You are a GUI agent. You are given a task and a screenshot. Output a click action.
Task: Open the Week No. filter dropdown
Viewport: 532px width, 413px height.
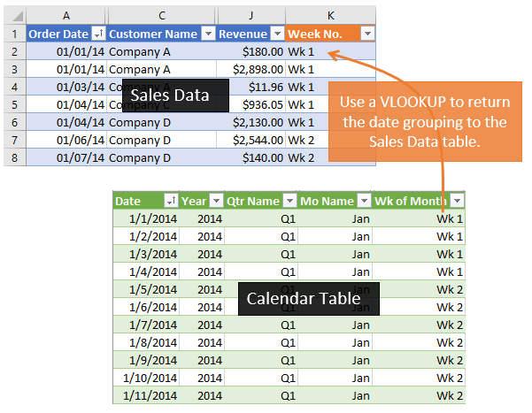coord(366,33)
